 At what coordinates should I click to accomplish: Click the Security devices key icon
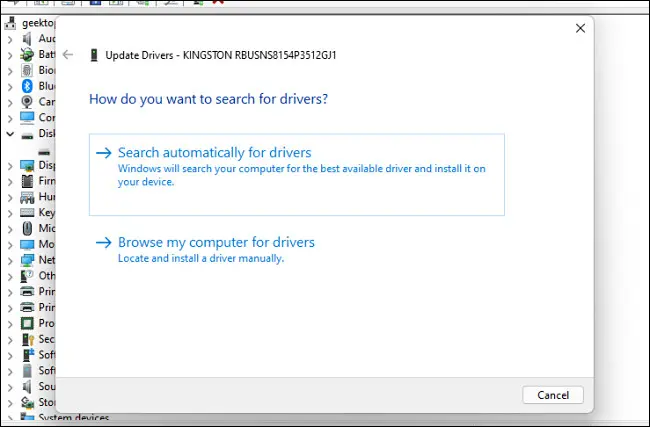27,340
